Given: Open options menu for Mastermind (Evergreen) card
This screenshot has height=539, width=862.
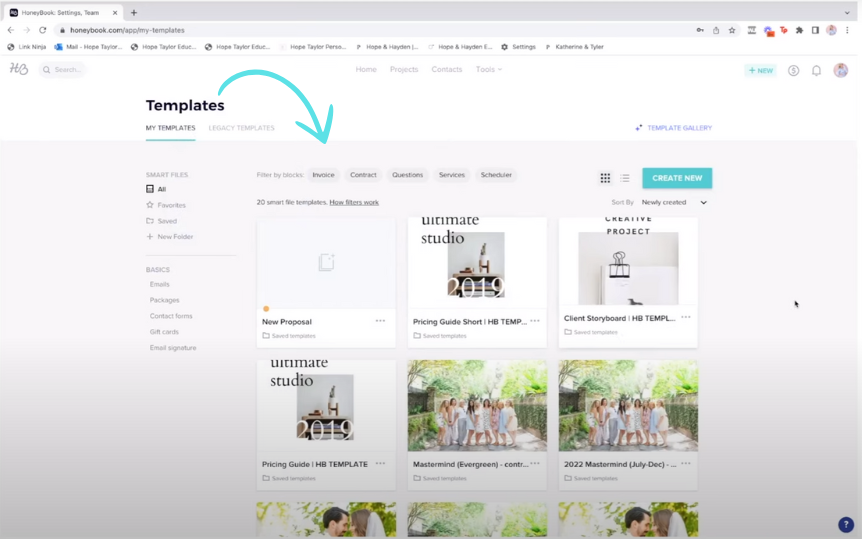Looking at the screenshot, I should (535, 464).
